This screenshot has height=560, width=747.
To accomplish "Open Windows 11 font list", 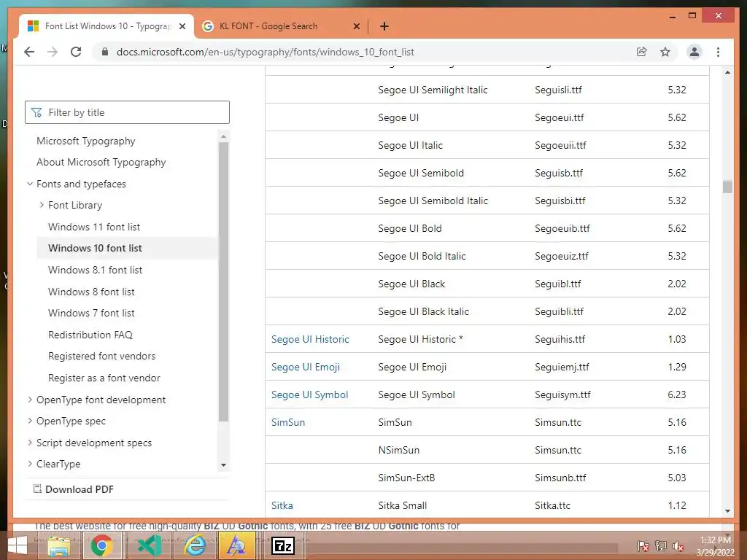I will pos(94,227).
